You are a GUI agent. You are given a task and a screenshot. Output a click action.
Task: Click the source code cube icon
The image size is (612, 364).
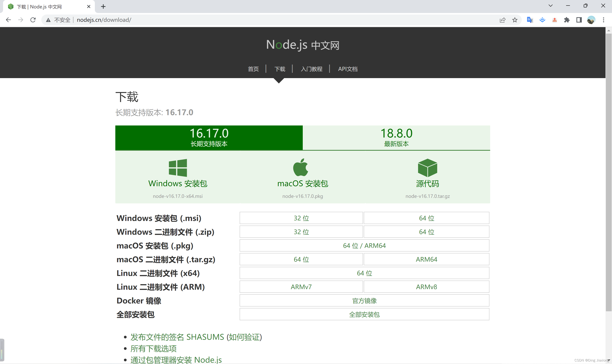click(427, 168)
